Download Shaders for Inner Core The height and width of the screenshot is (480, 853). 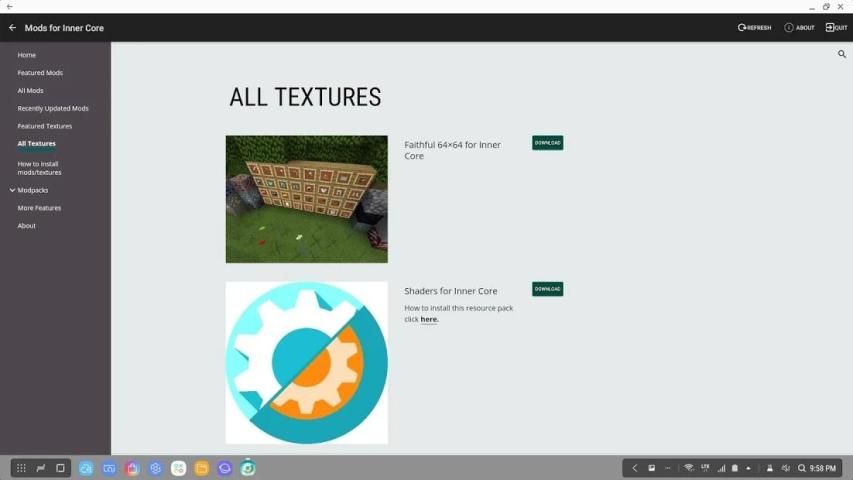pos(547,289)
